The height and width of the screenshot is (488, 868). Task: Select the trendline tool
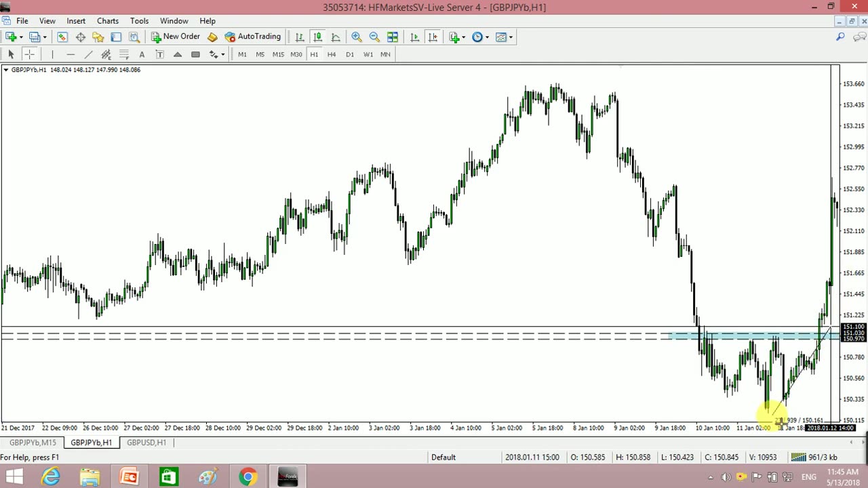click(88, 54)
